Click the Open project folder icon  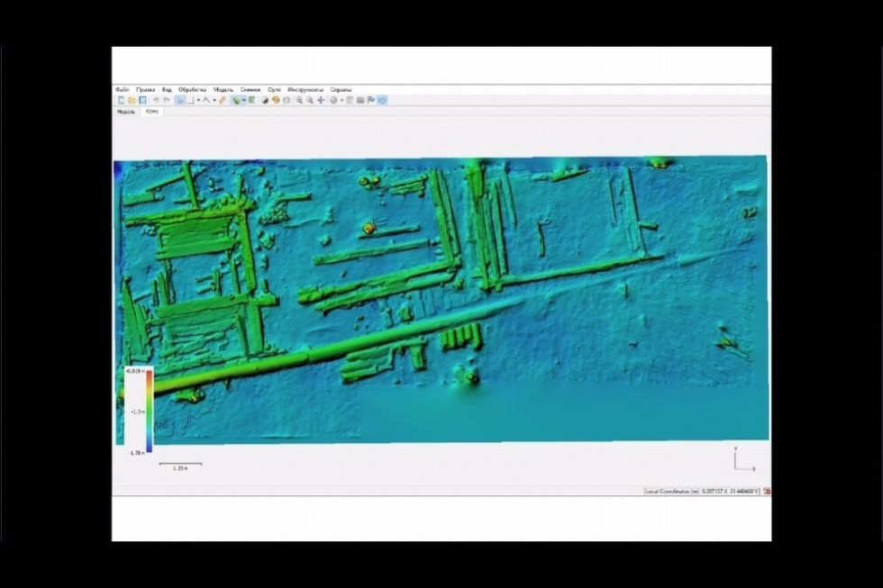pyautogui.click(x=132, y=100)
